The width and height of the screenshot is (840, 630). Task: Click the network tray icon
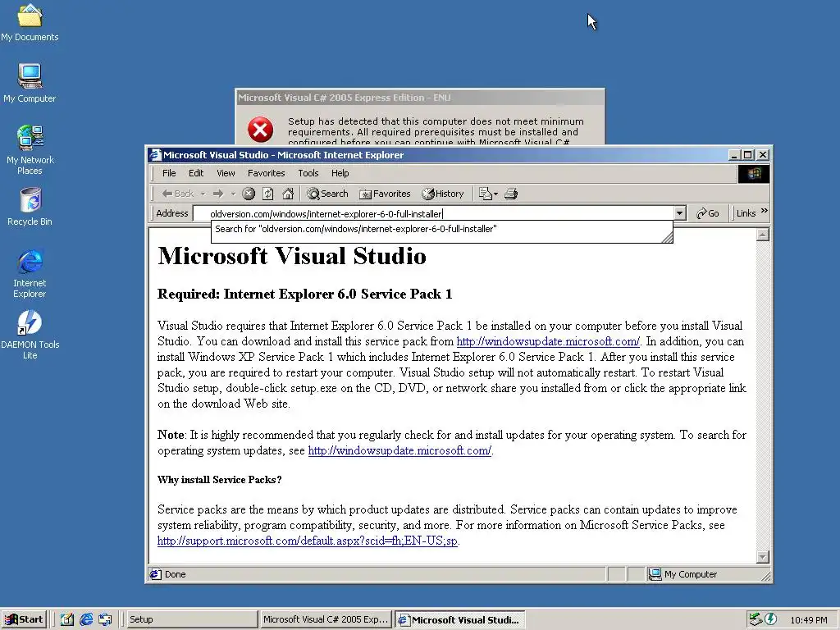pyautogui.click(x=756, y=619)
